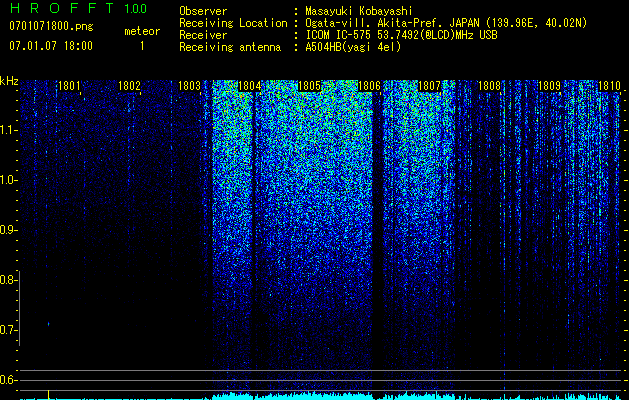
Task: Click observer name Masayuki Kobayashi
Action: tap(359, 12)
